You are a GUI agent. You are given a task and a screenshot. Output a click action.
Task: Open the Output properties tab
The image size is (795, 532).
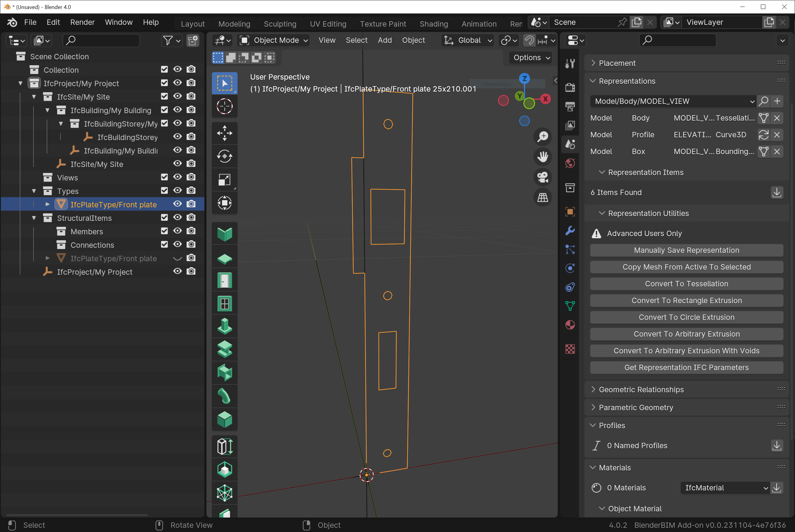[570, 106]
